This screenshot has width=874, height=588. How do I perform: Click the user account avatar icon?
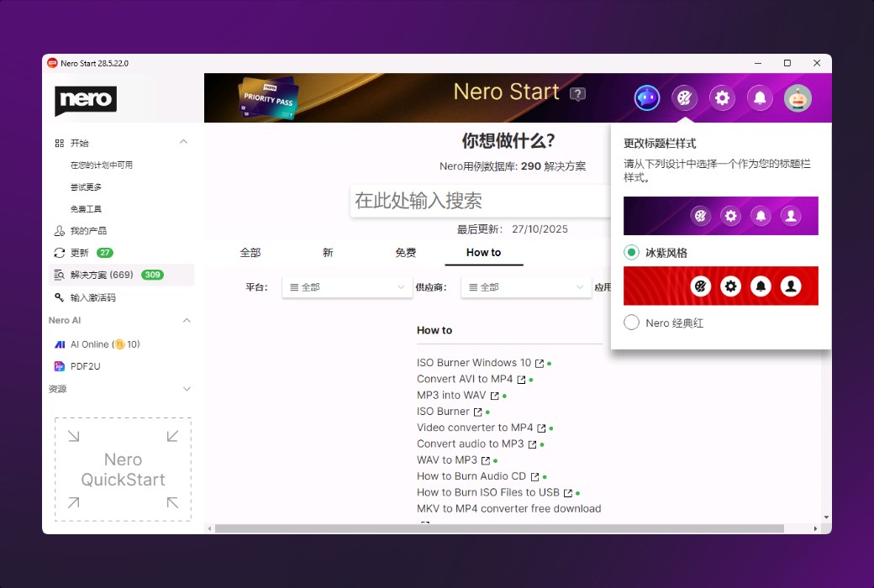(798, 98)
